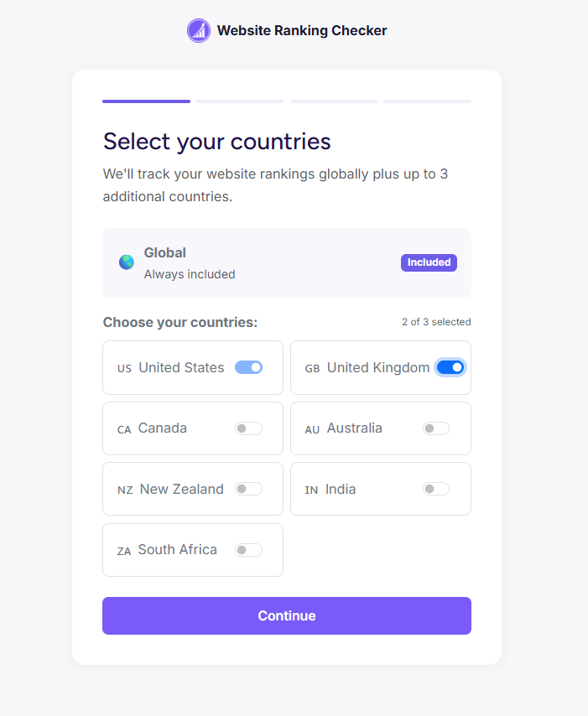The width and height of the screenshot is (588, 716).
Task: Click the CA country code icon
Action: pos(124,428)
